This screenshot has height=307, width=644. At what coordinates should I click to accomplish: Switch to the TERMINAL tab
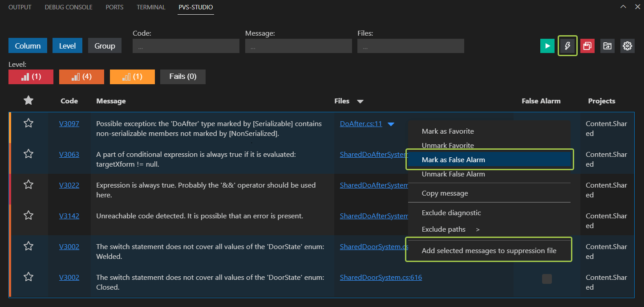click(x=150, y=7)
